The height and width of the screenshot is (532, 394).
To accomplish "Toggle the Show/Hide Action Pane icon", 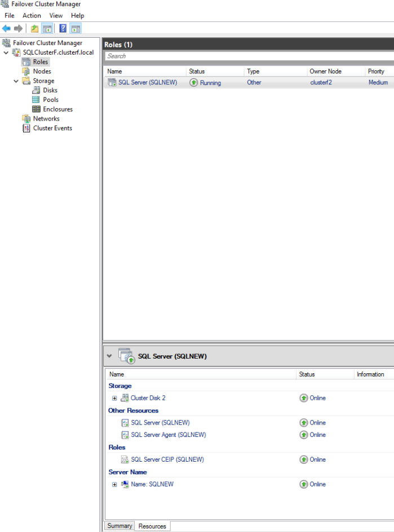I will pos(76,29).
